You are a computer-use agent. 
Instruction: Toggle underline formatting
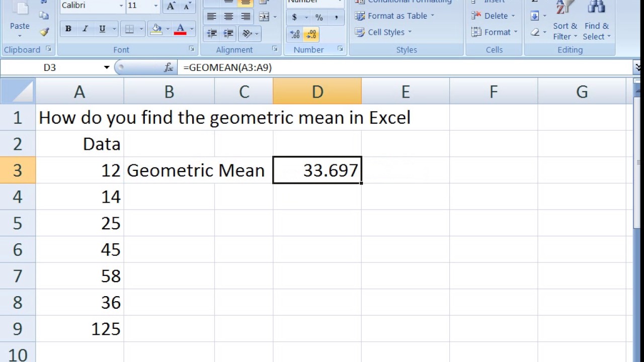pyautogui.click(x=102, y=29)
